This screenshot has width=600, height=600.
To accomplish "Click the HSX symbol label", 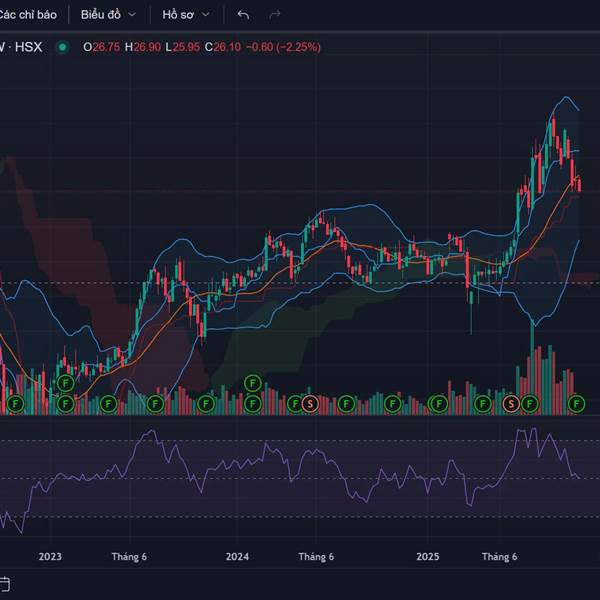I will point(28,47).
